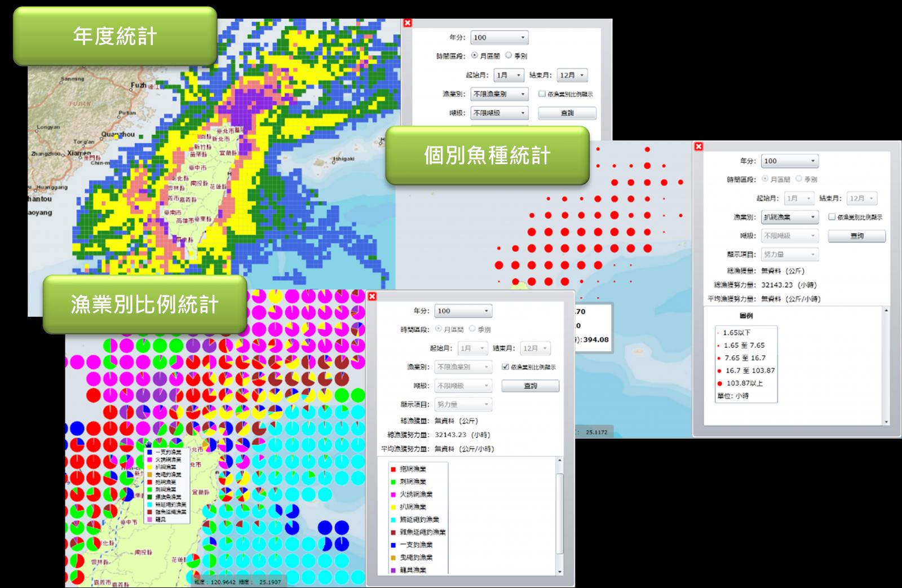Select 季別 radio button in top panel
902x588 pixels.
509,56
